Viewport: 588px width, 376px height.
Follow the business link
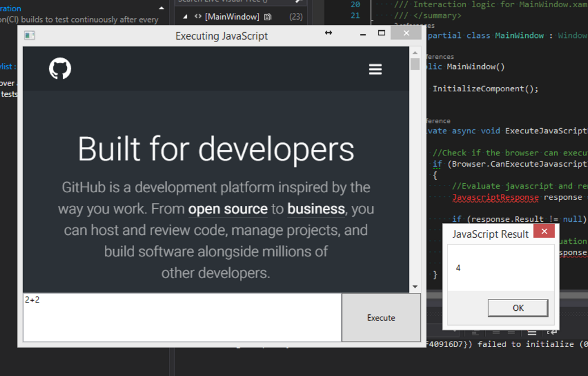pyautogui.click(x=316, y=209)
